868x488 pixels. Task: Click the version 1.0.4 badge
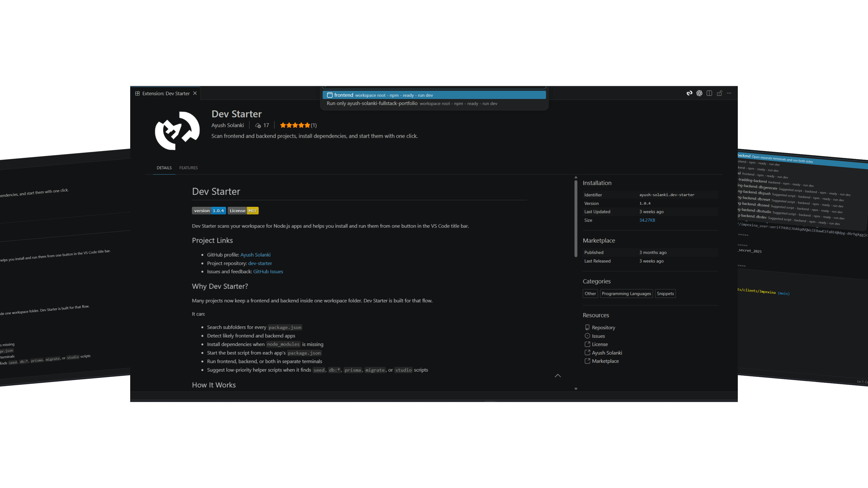click(x=209, y=211)
